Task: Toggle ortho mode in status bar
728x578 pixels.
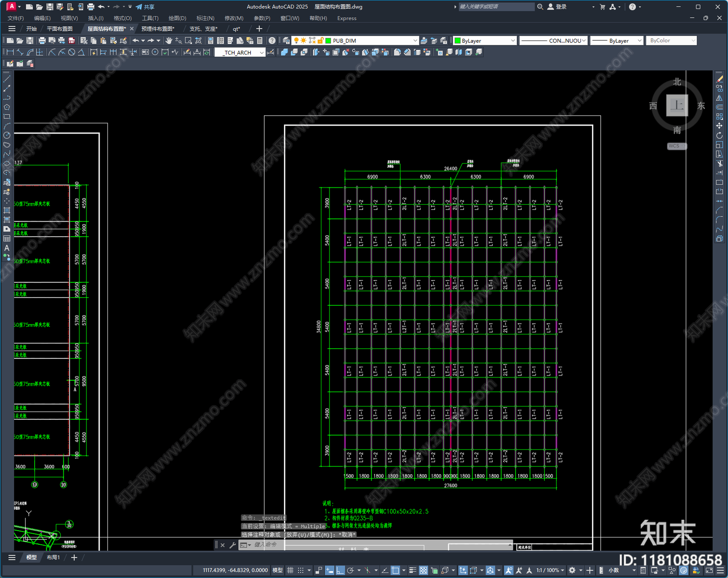Action: click(340, 570)
